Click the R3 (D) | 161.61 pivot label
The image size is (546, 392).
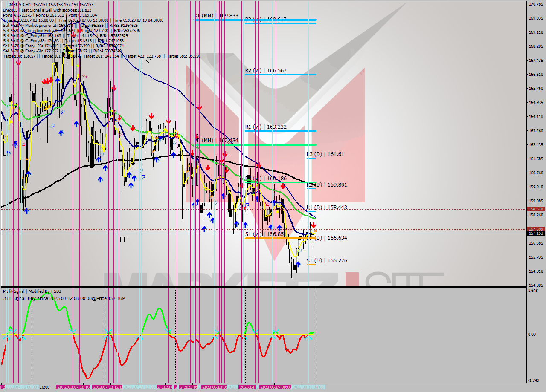(x=325, y=154)
